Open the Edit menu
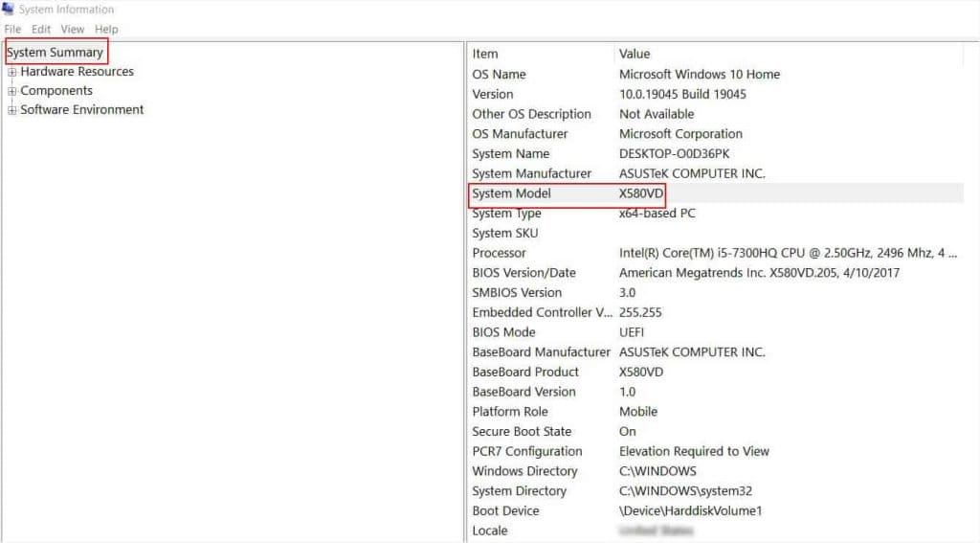The width and height of the screenshot is (980, 543). [x=41, y=30]
